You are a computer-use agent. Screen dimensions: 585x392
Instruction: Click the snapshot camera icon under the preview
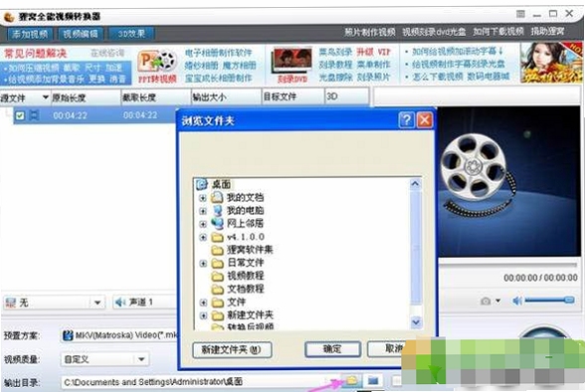tap(486, 300)
